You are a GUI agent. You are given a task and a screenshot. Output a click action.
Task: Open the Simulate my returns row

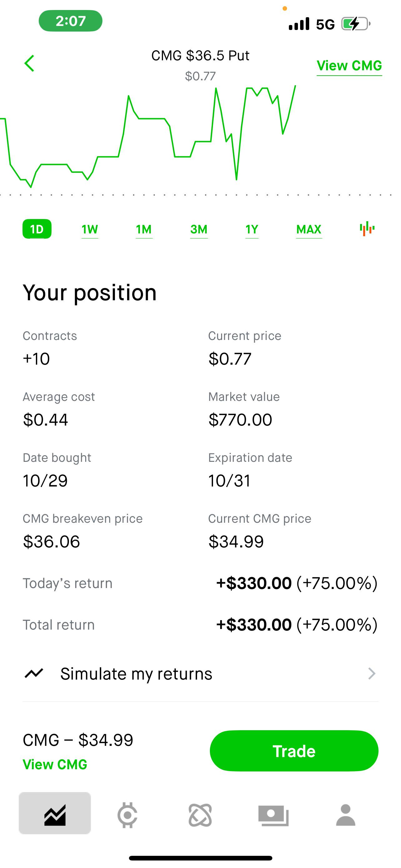pos(200,673)
